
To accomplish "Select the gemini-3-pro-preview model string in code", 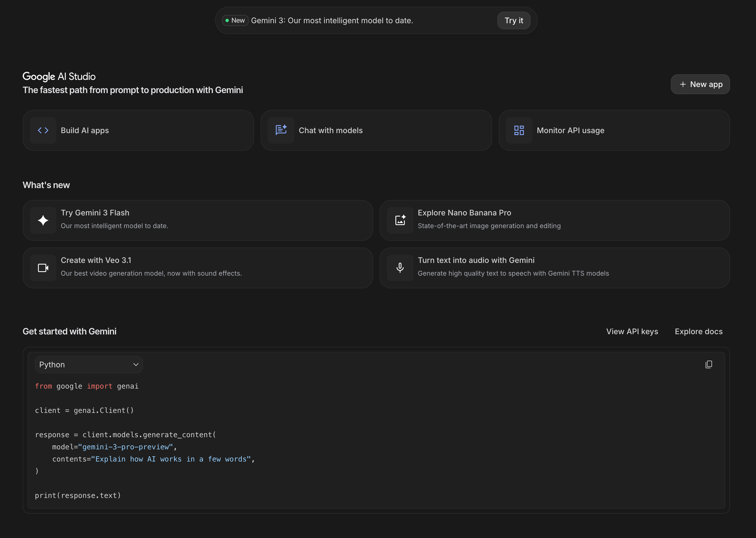I will pyautogui.click(x=126, y=447).
